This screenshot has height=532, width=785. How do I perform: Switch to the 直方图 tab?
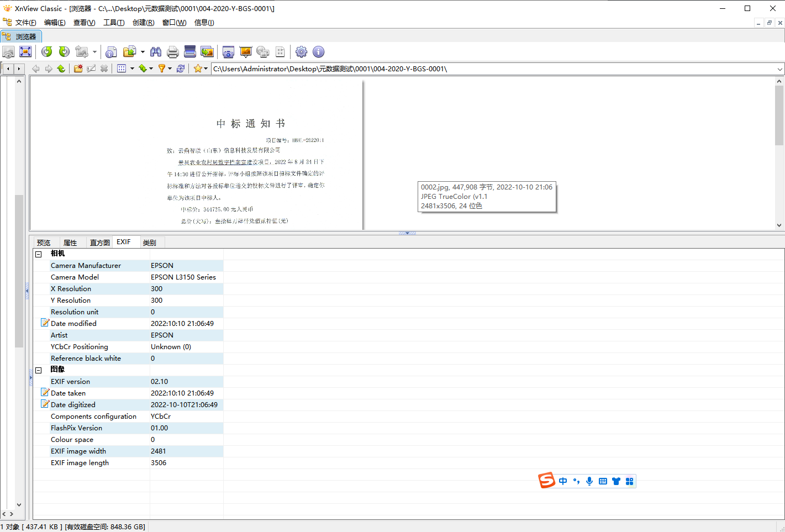point(99,243)
